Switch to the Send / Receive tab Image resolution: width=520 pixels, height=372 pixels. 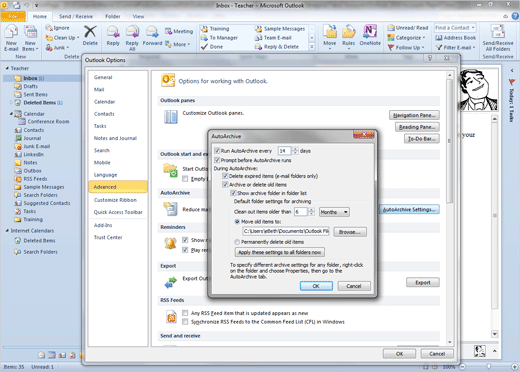tap(76, 16)
